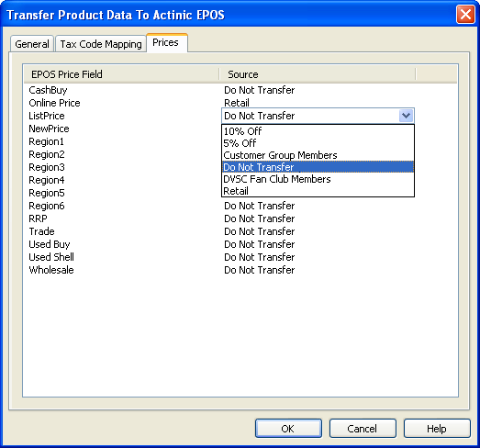Click Region6's 'Do Not Transfer' source value
Image resolution: width=480 pixels, height=448 pixels.
click(260, 206)
